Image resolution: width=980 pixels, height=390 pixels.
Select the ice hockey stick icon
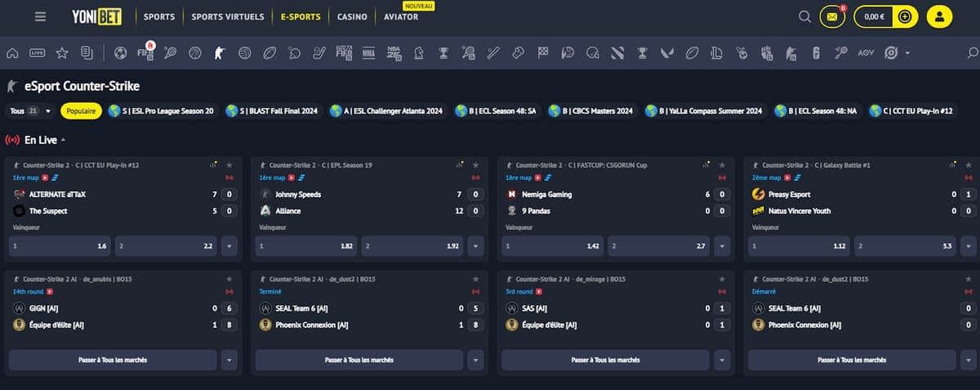(319, 53)
